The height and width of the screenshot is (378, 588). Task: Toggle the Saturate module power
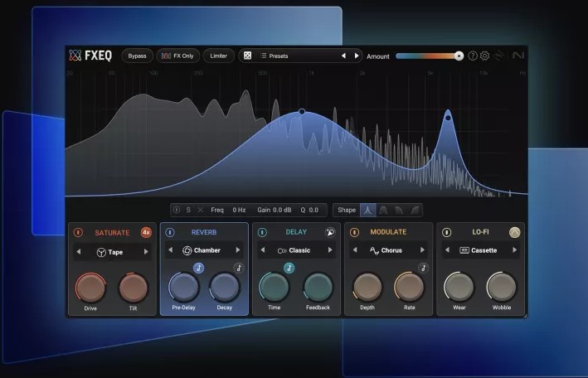[78, 232]
